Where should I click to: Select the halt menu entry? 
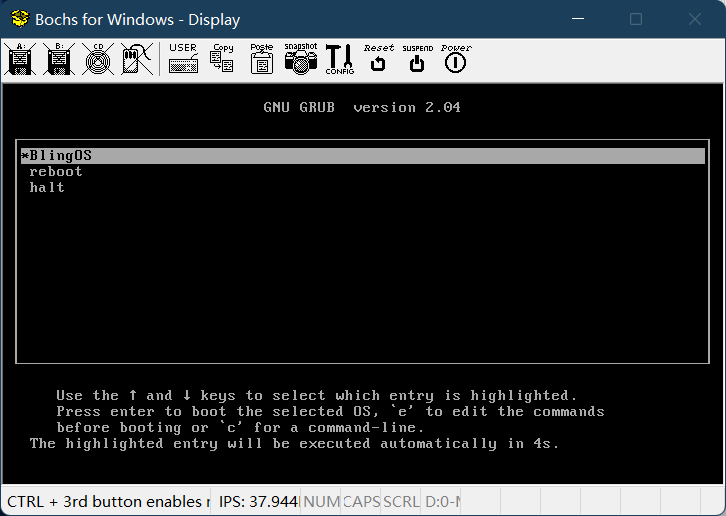coord(47,188)
